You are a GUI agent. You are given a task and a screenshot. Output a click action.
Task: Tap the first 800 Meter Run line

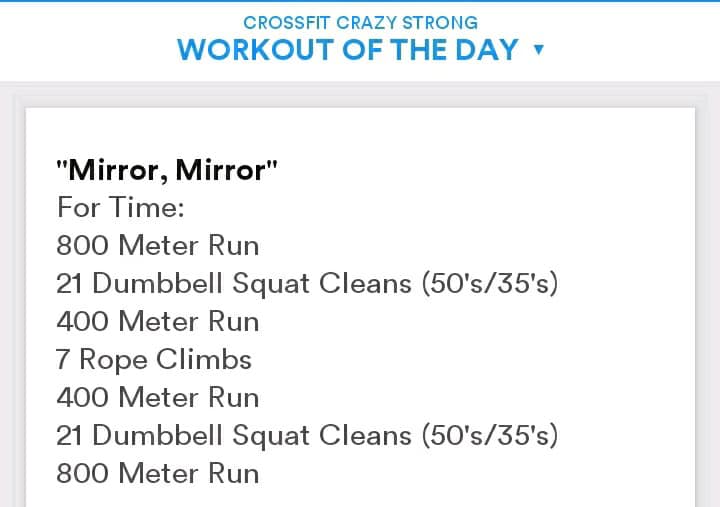click(158, 246)
